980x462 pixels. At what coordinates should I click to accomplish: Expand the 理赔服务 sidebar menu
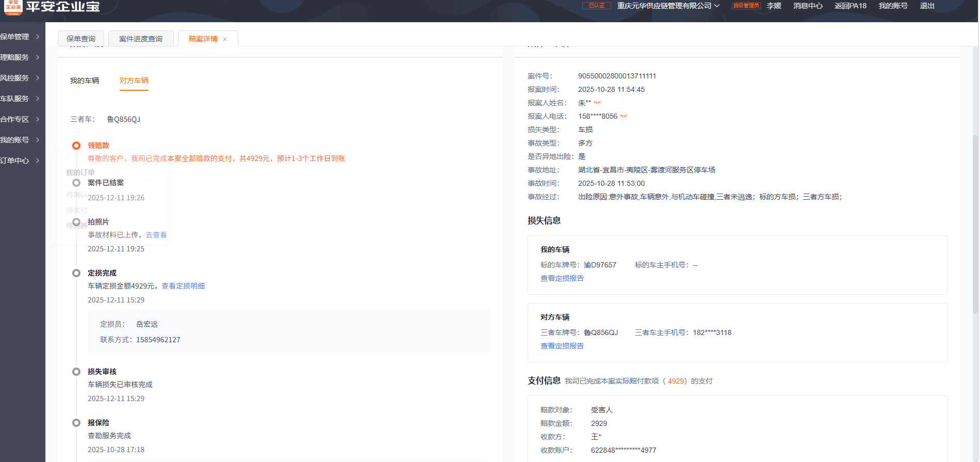click(x=21, y=57)
